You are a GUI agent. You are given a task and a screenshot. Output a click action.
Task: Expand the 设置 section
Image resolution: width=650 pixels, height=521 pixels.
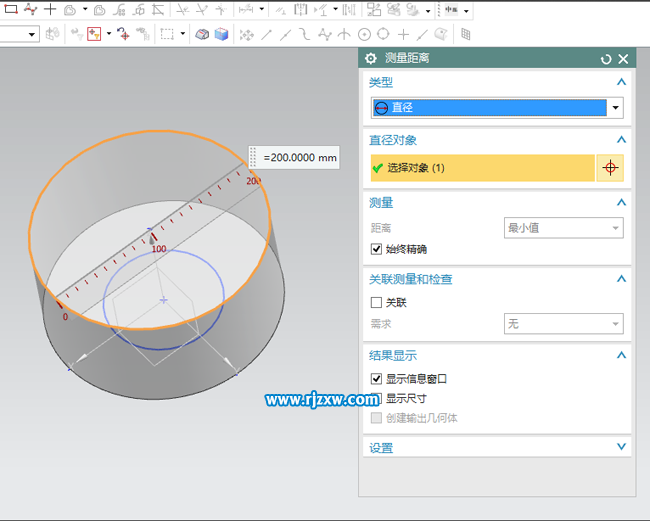(621, 448)
